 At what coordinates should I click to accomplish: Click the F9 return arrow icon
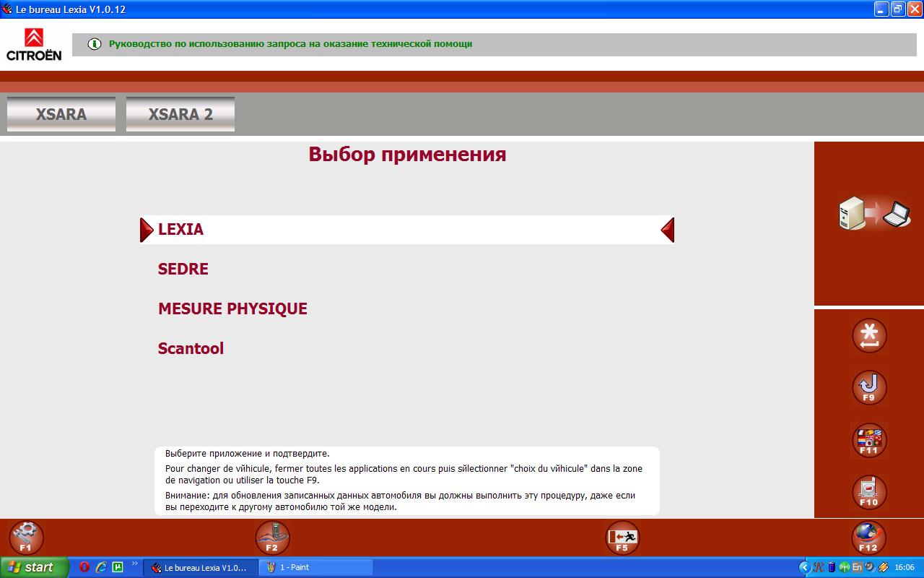tap(869, 388)
